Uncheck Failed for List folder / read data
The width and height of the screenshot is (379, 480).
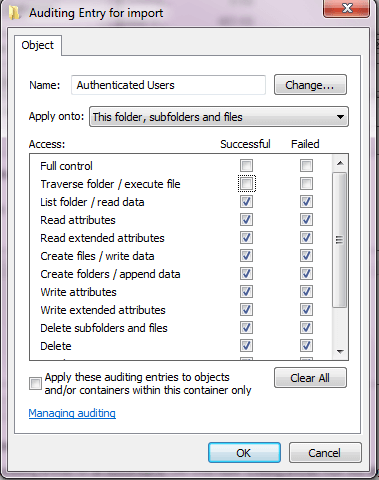tap(306, 201)
